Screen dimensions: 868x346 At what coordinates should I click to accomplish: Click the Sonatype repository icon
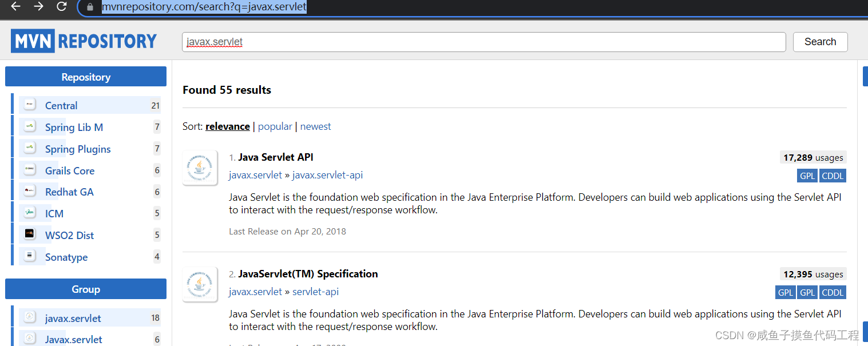(x=30, y=256)
